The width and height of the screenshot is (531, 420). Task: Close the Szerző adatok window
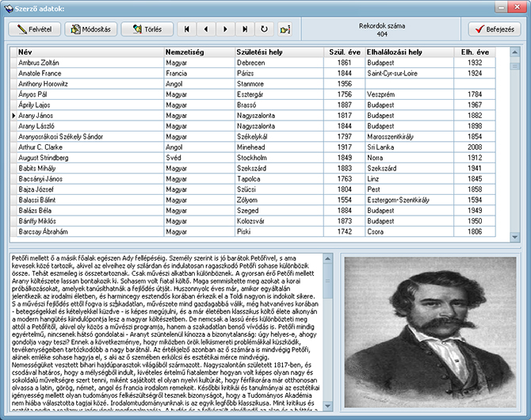(517, 7)
